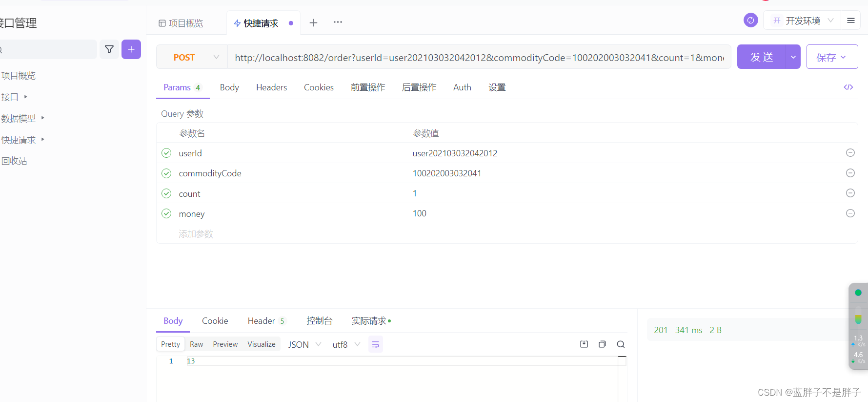This screenshot has width=868, height=402.
Task: Switch to the request Body tab
Action: (x=229, y=87)
